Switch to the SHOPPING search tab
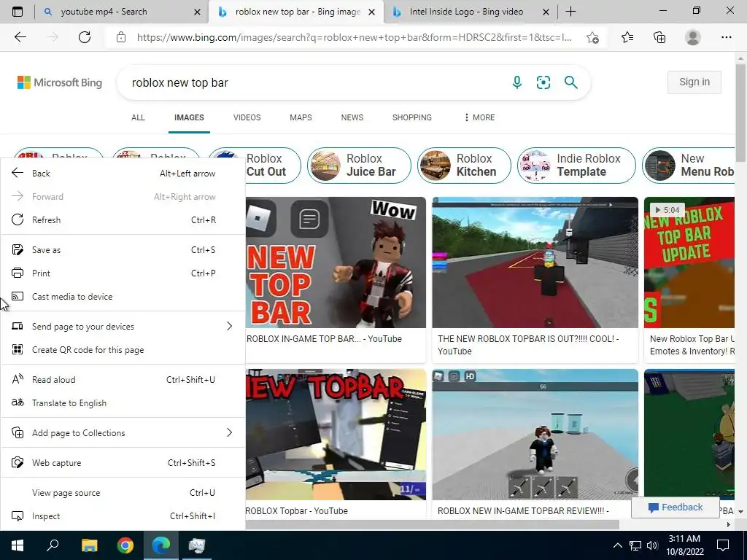Image resolution: width=747 pixels, height=560 pixels. [412, 117]
